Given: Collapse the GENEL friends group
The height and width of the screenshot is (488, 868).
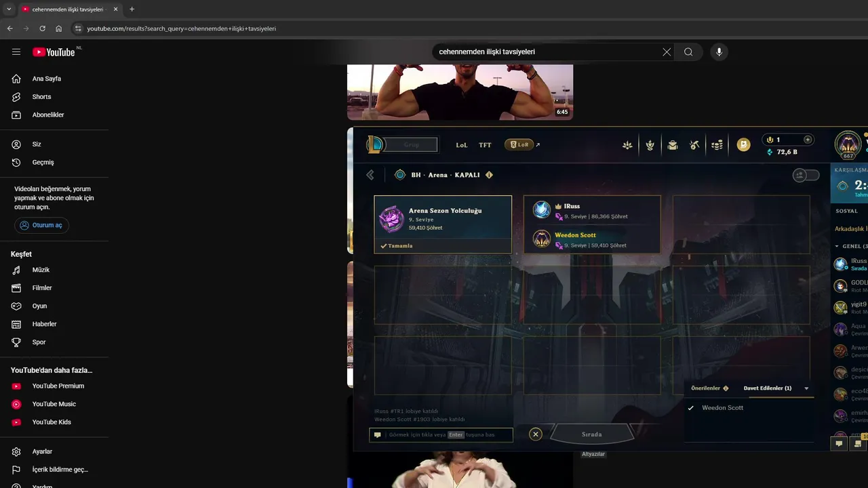Looking at the screenshot, I should tap(837, 246).
